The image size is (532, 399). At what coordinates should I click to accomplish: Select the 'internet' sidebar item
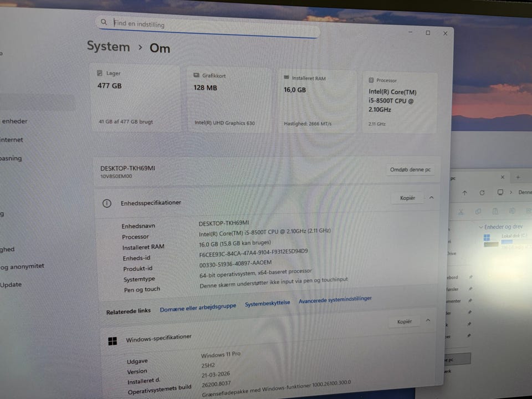11,140
